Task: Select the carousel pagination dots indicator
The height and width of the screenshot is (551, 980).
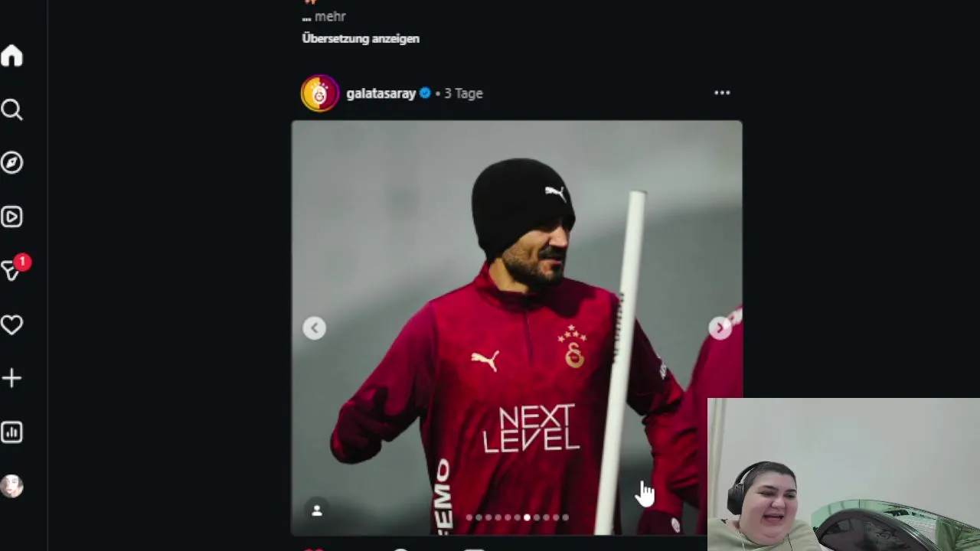Action: [x=517, y=518]
